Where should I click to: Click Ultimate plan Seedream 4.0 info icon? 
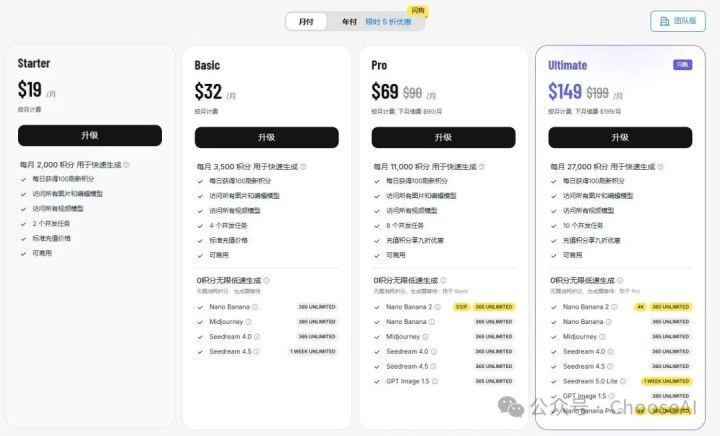[611, 352]
